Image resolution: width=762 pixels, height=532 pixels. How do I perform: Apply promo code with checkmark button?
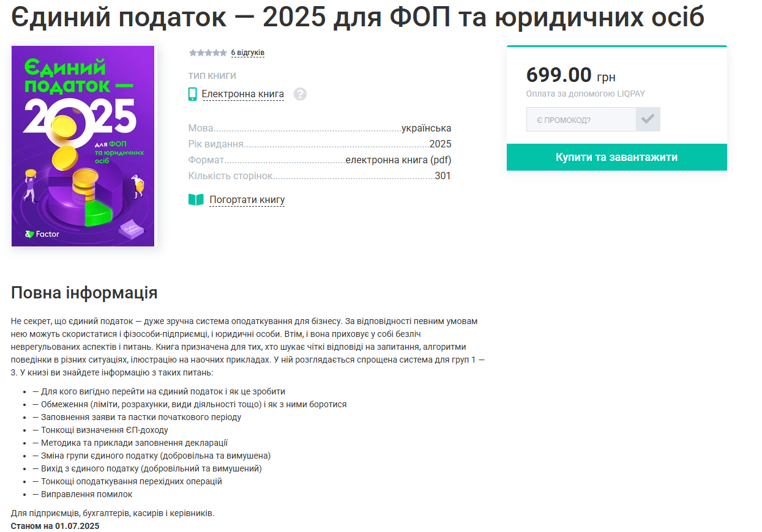tap(648, 119)
